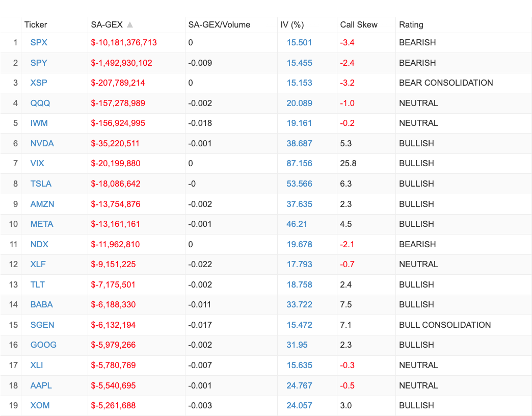Screen dimensions: 532x416
Task: Open the TLT ticker link
Action: (38, 284)
